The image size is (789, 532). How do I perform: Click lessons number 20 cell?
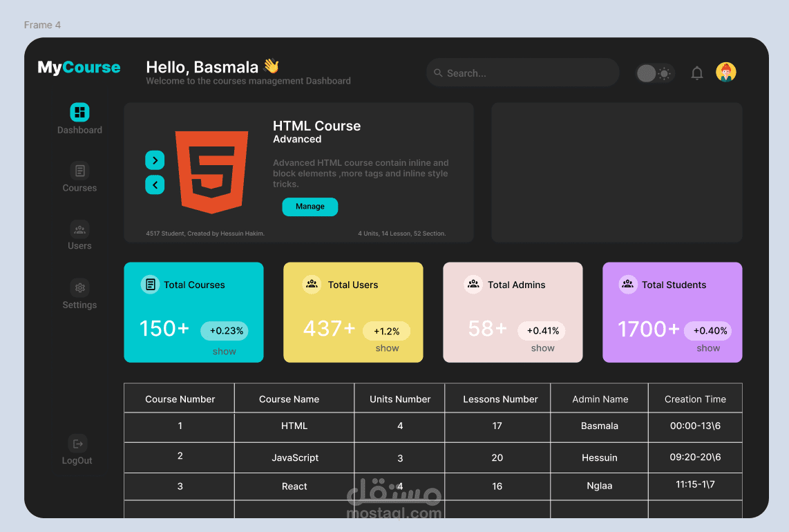pos(497,457)
